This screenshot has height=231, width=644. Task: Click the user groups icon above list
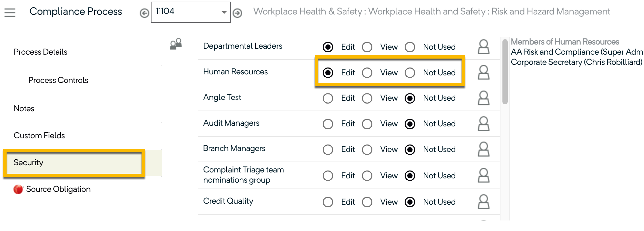(176, 44)
